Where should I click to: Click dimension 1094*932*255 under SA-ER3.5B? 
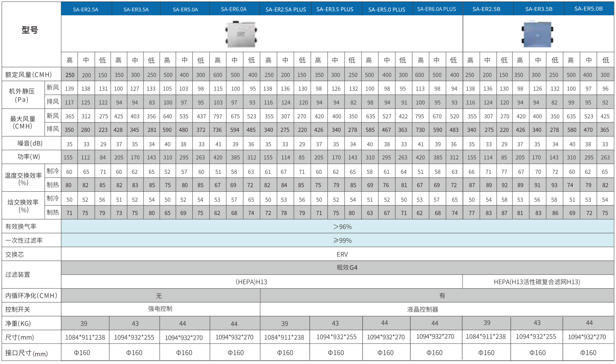pos(536,337)
